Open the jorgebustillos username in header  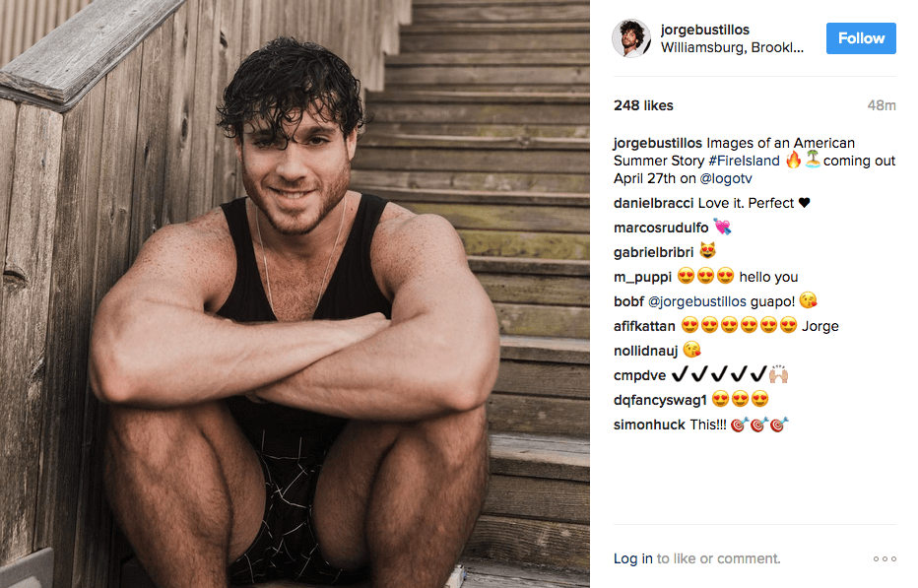pos(705,30)
